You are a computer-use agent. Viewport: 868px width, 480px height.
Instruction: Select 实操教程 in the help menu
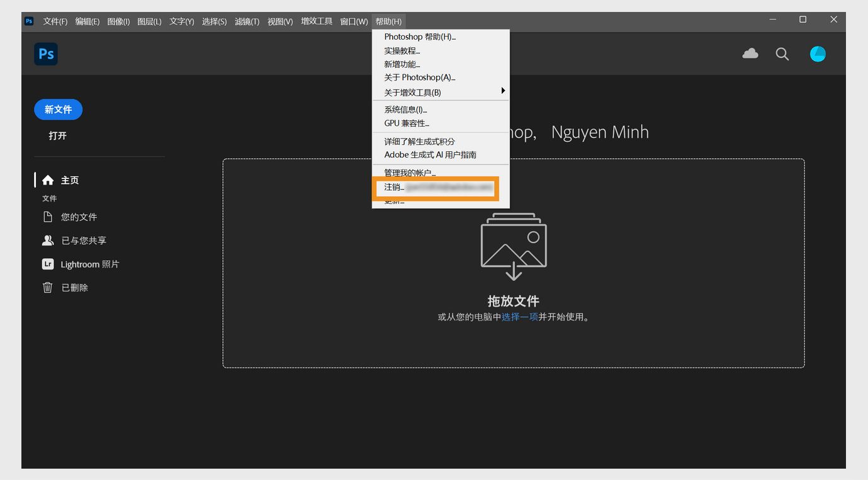click(441, 50)
